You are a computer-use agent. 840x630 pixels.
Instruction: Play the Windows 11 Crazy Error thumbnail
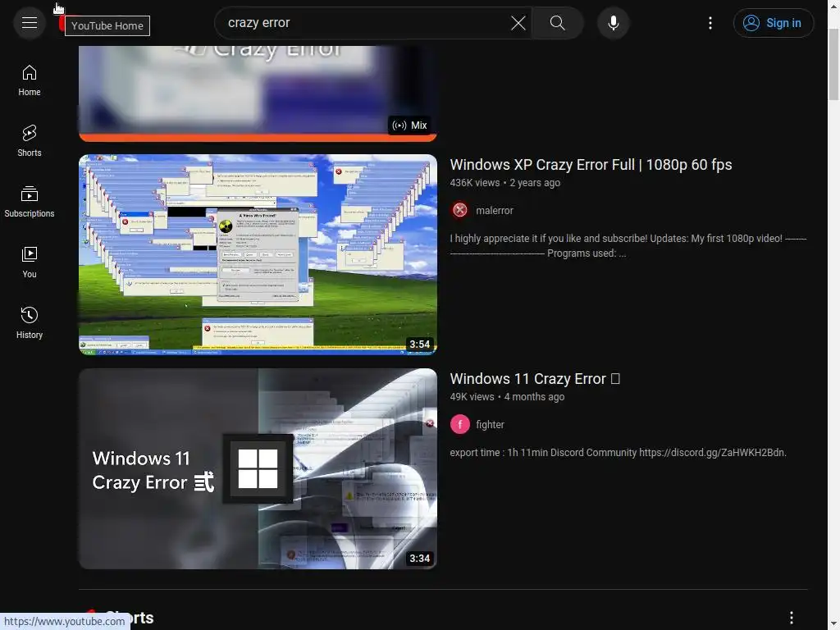258,468
